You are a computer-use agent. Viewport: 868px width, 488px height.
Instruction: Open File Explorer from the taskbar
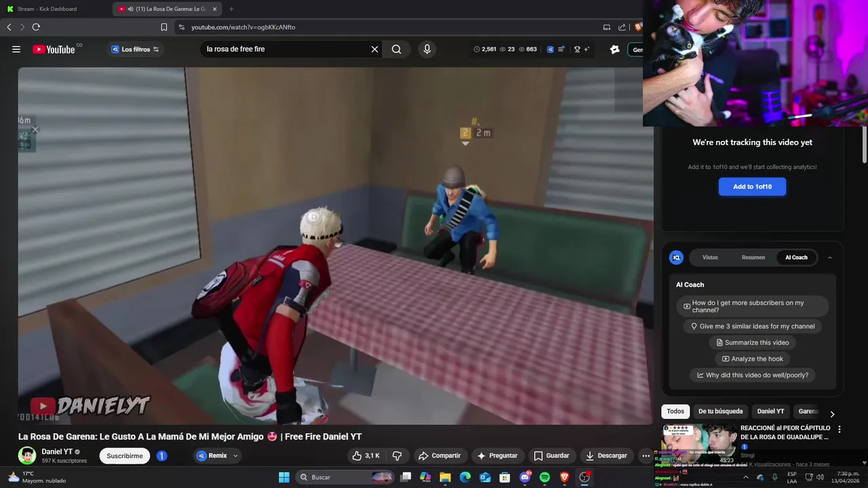tap(445, 477)
